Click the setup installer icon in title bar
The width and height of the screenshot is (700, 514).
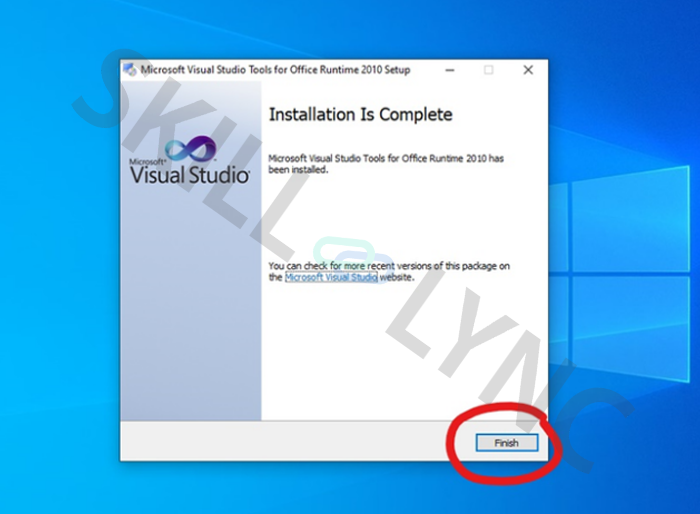click(130, 70)
